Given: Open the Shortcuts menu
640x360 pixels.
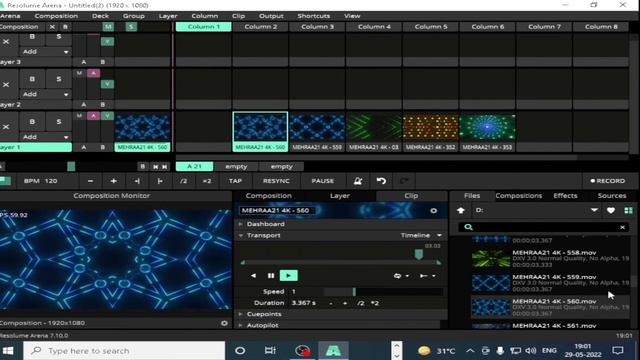Looking at the screenshot, I should click(x=313, y=16).
